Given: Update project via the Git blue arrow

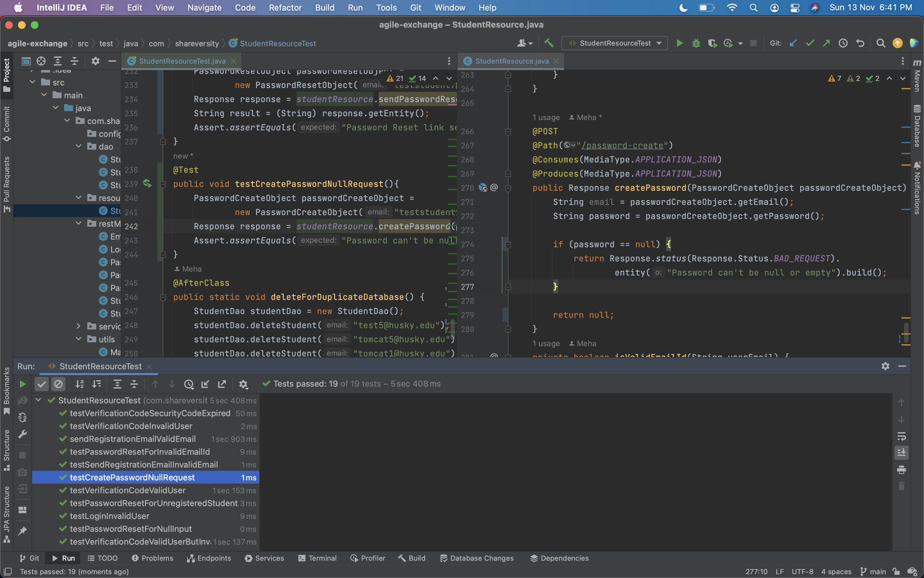Looking at the screenshot, I should (793, 43).
